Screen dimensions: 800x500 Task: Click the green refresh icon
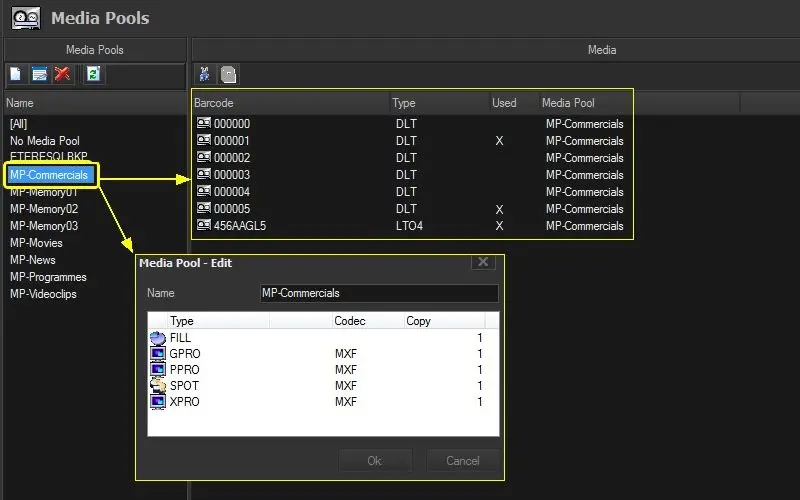(x=93, y=74)
